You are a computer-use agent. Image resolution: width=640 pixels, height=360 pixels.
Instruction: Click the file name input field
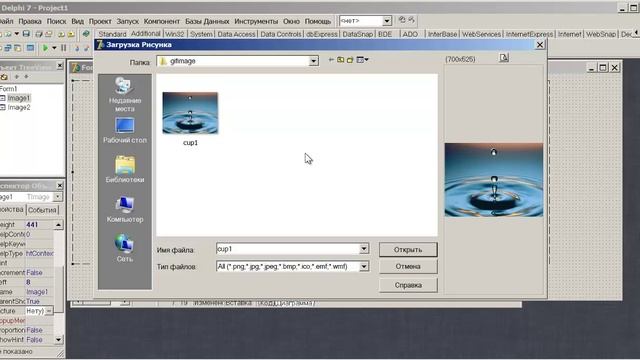(x=288, y=249)
